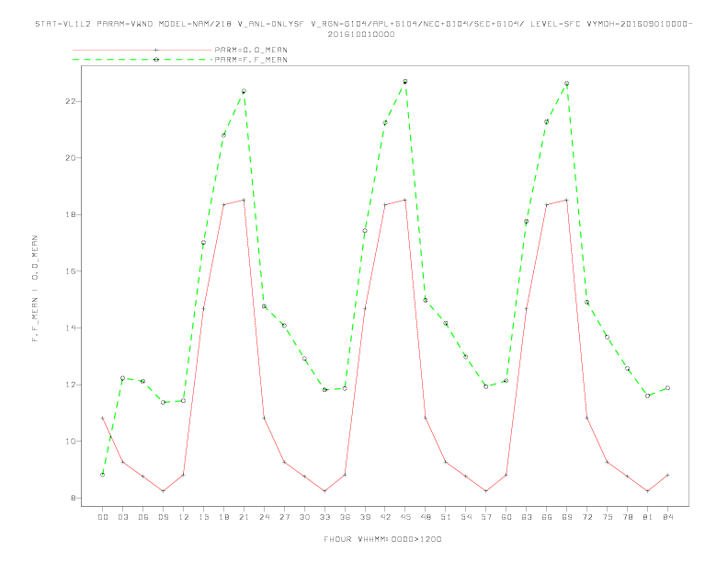Screen dimensions: 728x563
Task: Click the red solid legend line sample
Action: (142, 50)
